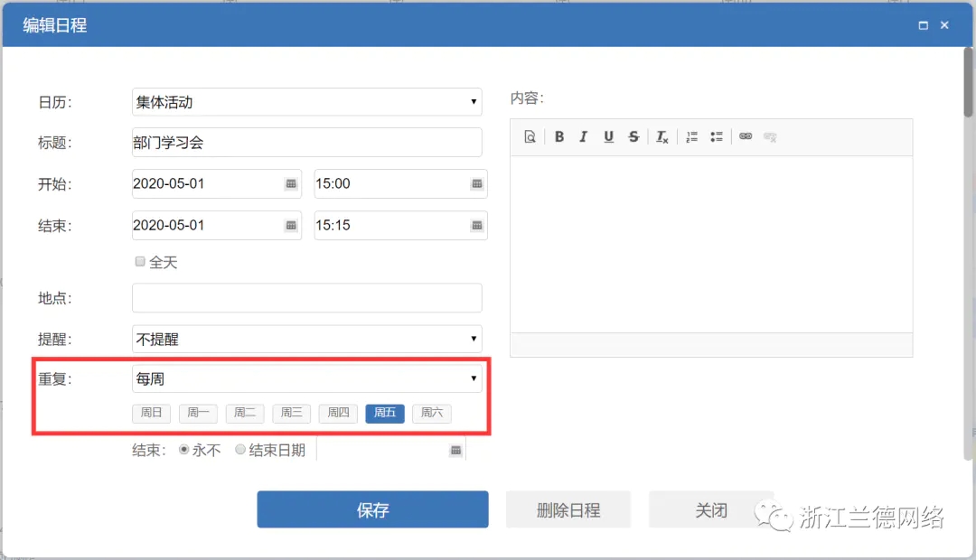The image size is (976, 560).
Task: Select 结束日期 end date radio option
Action: pos(240,450)
